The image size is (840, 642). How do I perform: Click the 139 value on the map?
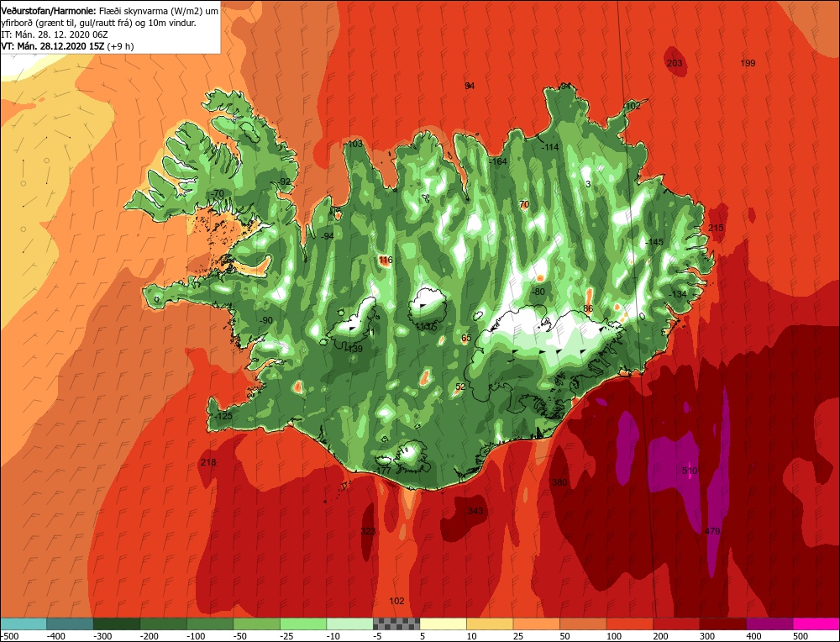coord(355,349)
